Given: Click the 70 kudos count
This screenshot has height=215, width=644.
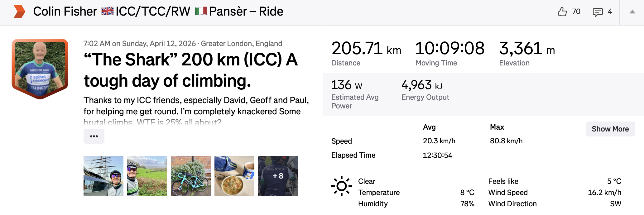Looking at the screenshot, I should tap(576, 12).
